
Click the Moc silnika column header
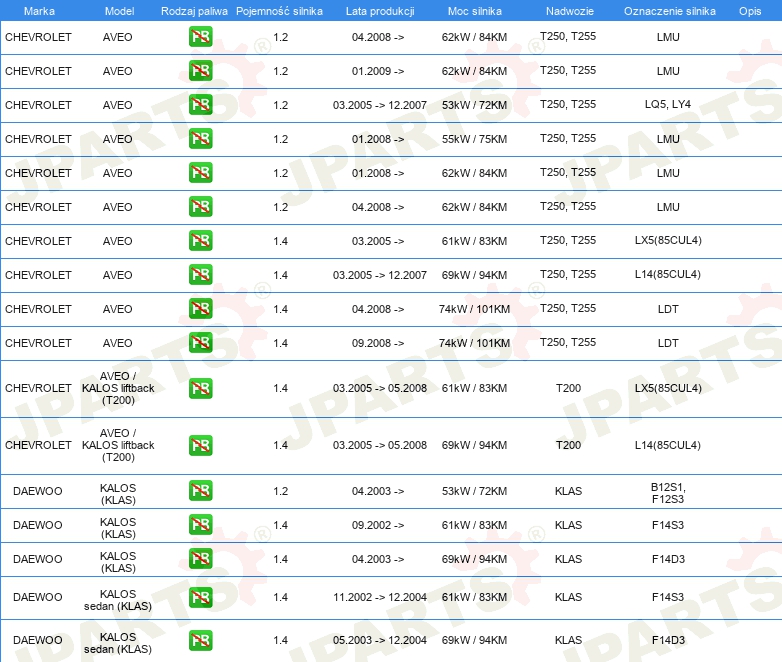click(474, 10)
